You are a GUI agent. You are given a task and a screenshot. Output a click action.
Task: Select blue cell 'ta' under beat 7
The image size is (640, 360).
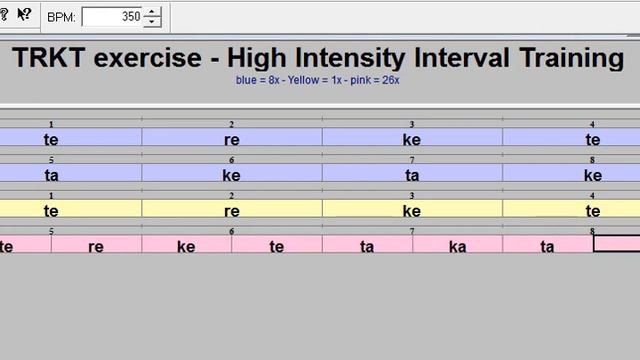point(412,173)
